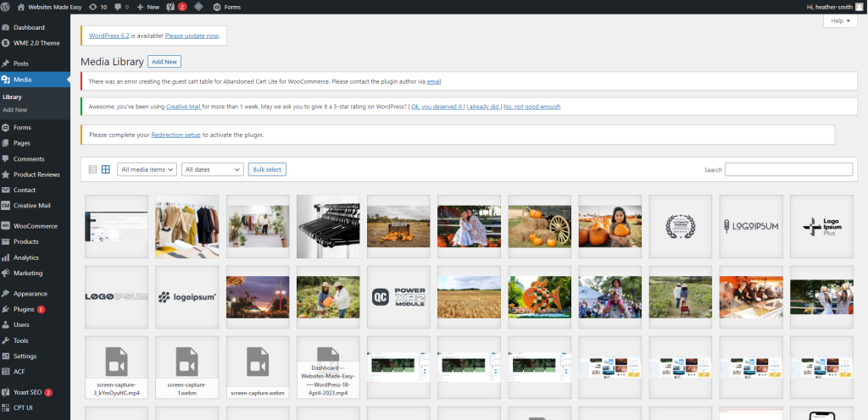868x420 pixels.
Task: Open the Yoast SEO admin bar icon
Action: click(170, 6)
